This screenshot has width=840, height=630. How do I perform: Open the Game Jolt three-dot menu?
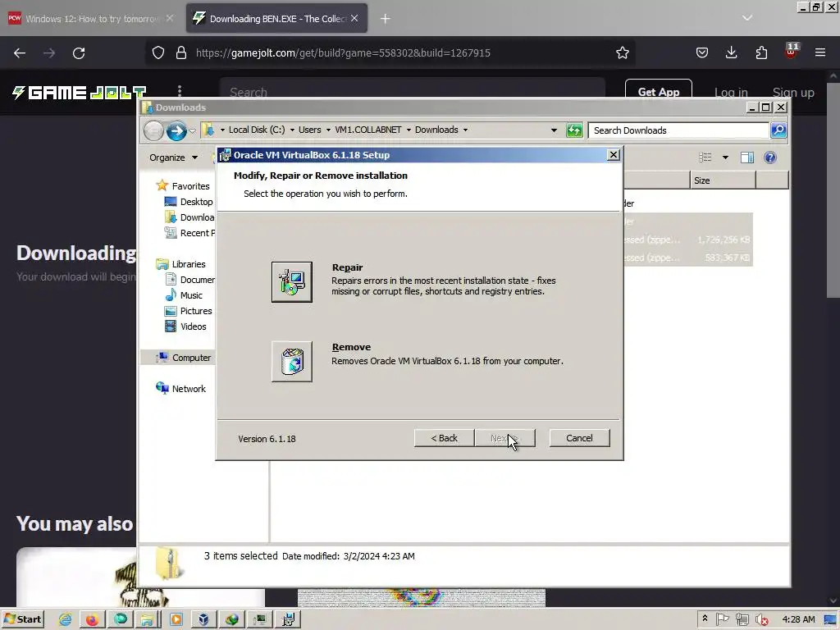click(180, 92)
